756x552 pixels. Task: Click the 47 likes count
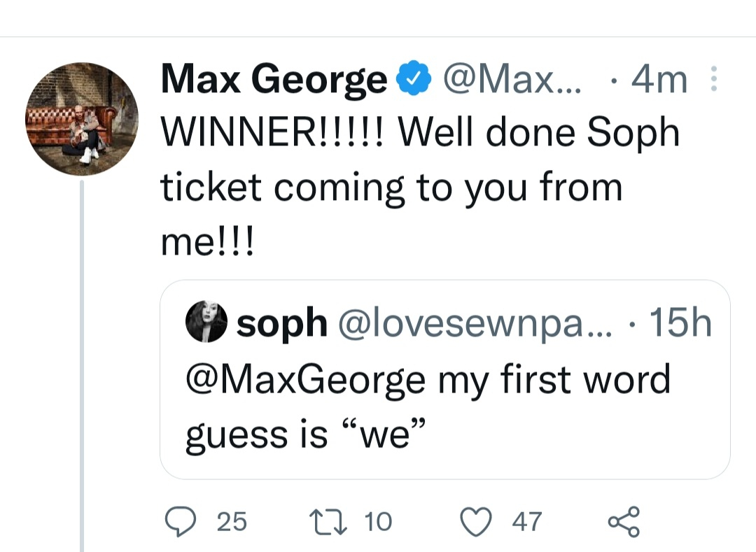(x=527, y=522)
